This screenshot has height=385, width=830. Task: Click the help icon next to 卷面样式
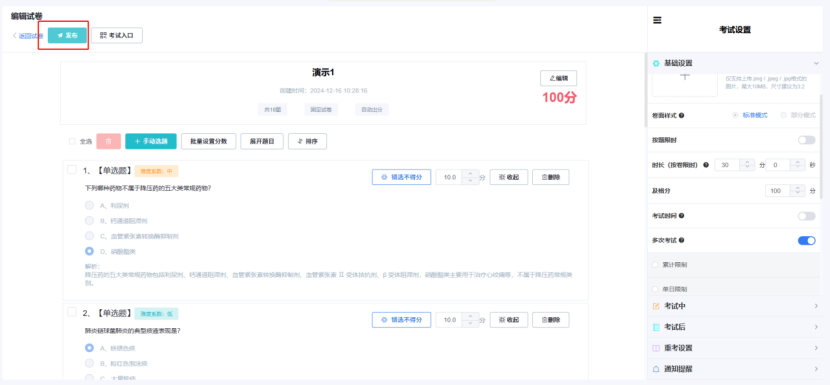tap(681, 115)
